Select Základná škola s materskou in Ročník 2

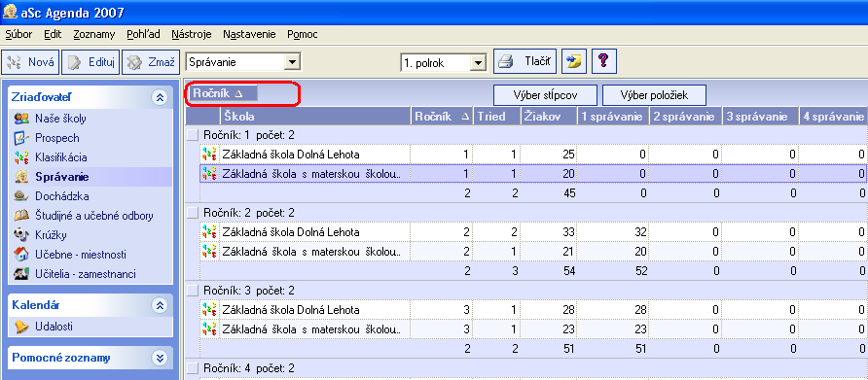[x=310, y=251]
